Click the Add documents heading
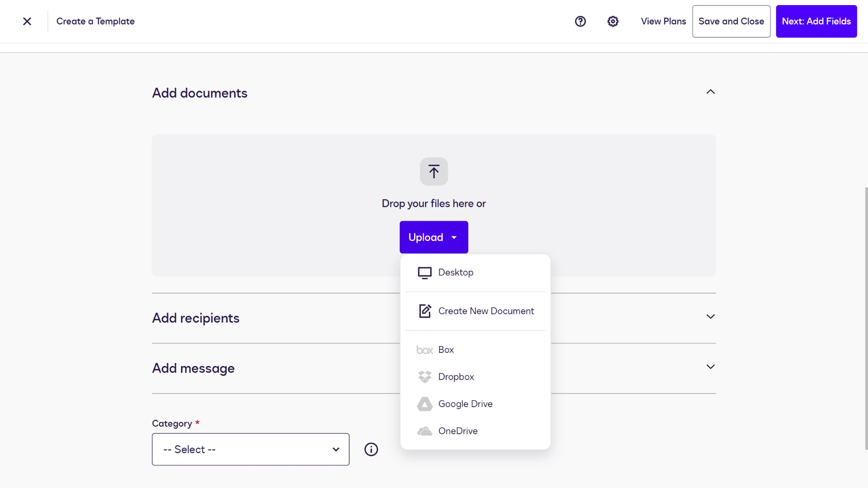868x488 pixels. click(200, 93)
